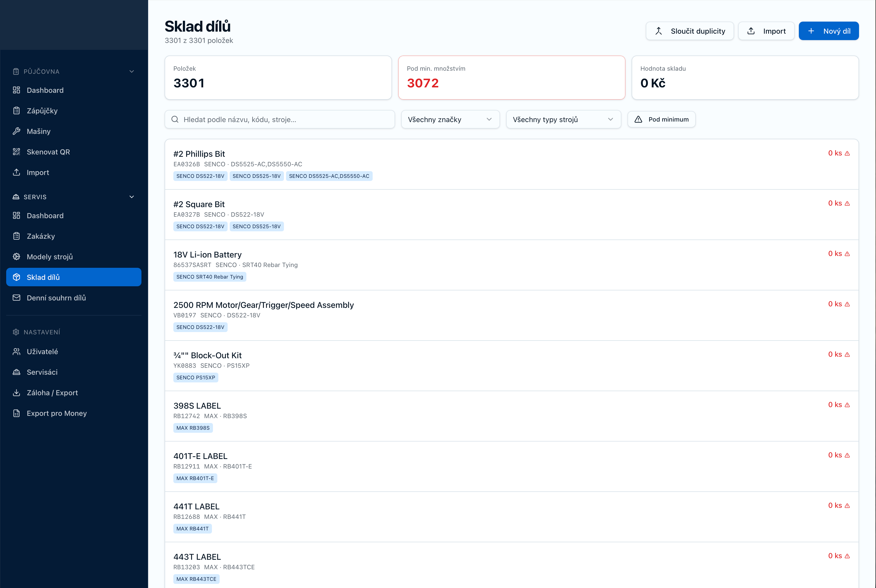Click the Nový díl button

pos(829,31)
